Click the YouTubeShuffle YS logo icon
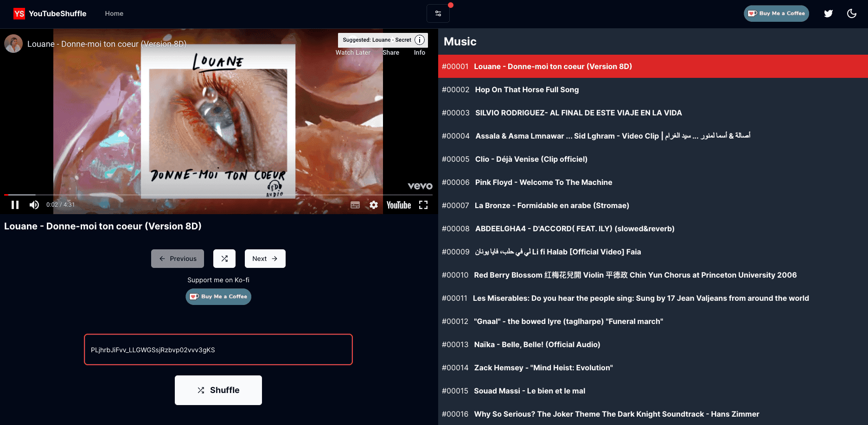Image resolution: width=868 pixels, height=425 pixels. [x=19, y=13]
